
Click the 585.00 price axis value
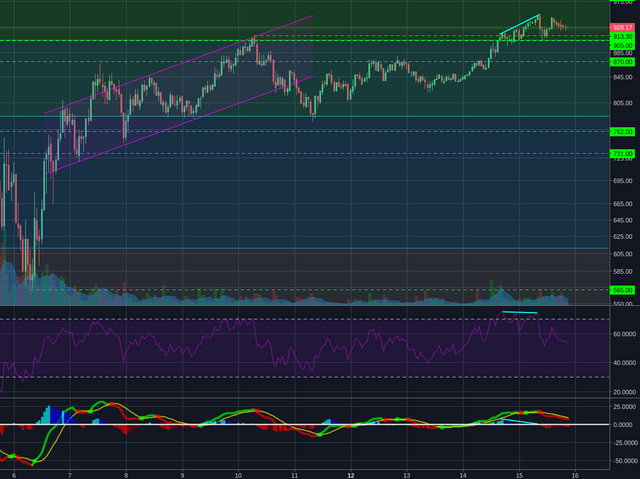pyautogui.click(x=622, y=271)
